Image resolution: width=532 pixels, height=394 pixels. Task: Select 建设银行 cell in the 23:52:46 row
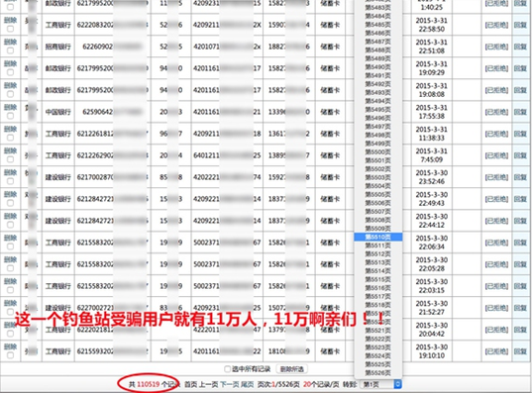point(58,177)
